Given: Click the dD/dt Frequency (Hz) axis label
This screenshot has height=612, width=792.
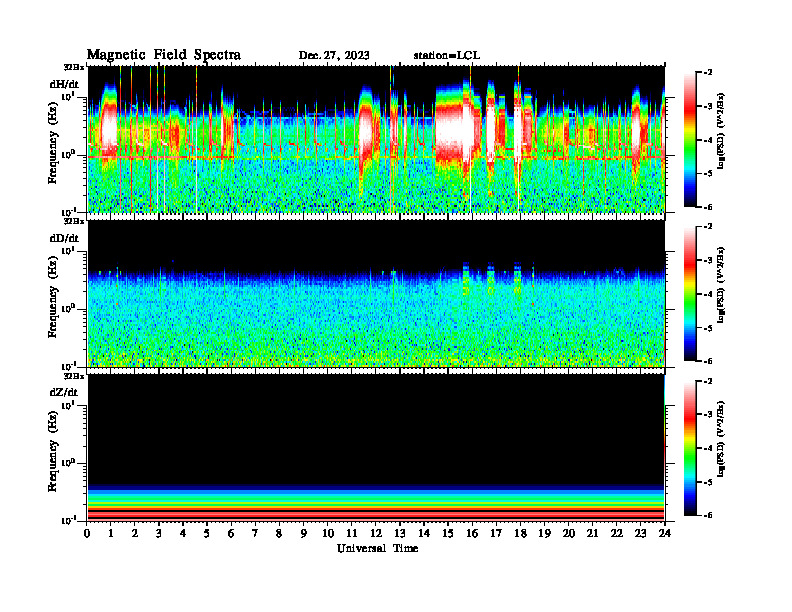Looking at the screenshot, I should [53, 299].
